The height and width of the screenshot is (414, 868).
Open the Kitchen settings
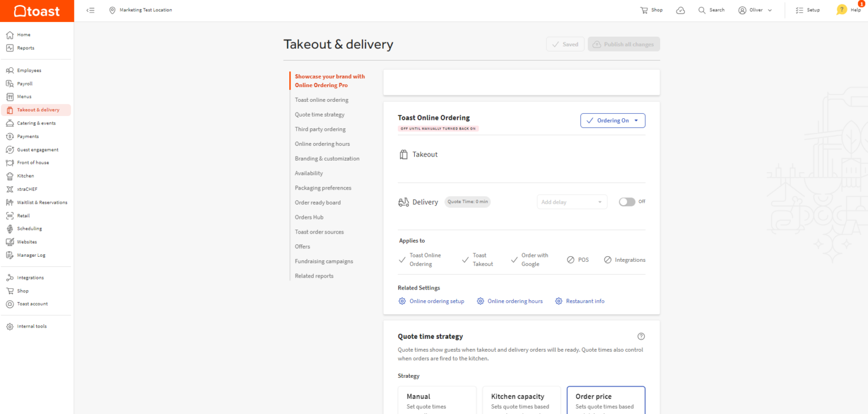click(25, 175)
